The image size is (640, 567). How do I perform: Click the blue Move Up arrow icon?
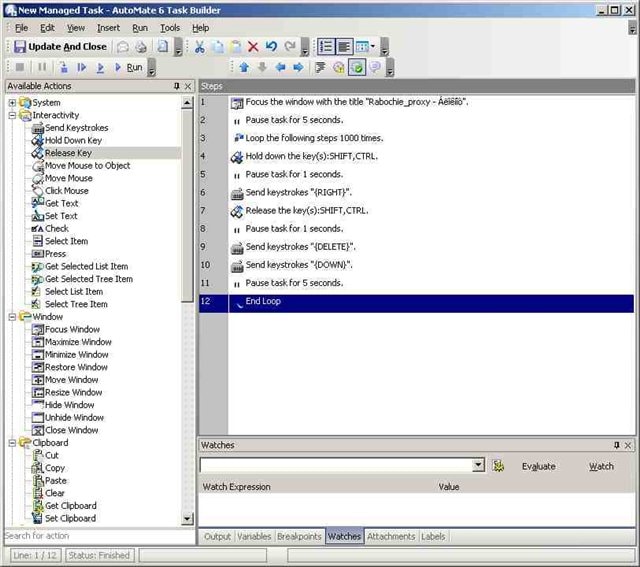pos(244,68)
